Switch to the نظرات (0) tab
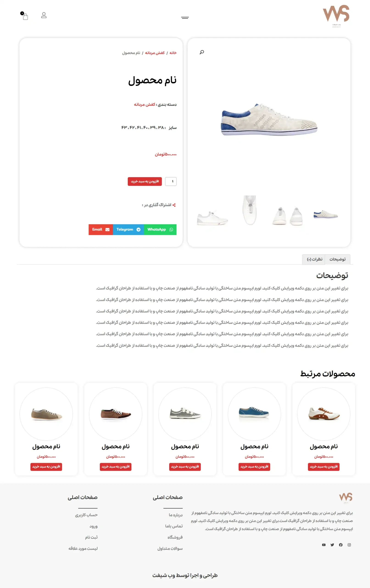Viewport: 370px width, 588px height. point(315,259)
